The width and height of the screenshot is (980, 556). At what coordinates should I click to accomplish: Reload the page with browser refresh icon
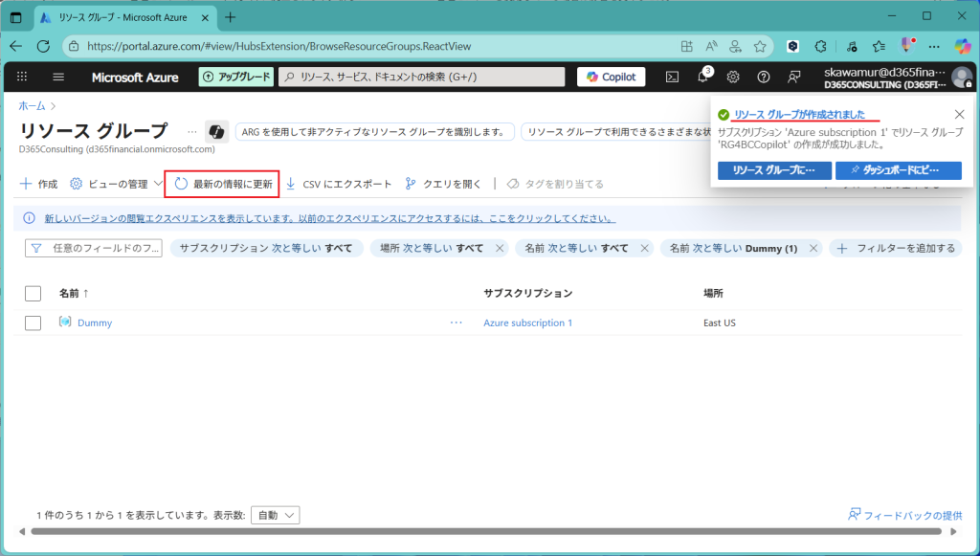(43, 46)
